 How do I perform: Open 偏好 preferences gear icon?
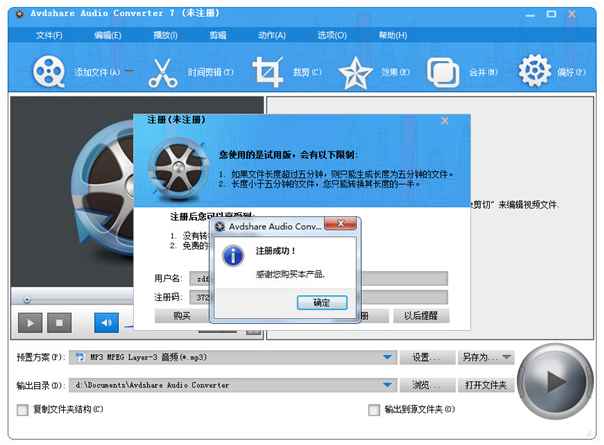coord(535,72)
